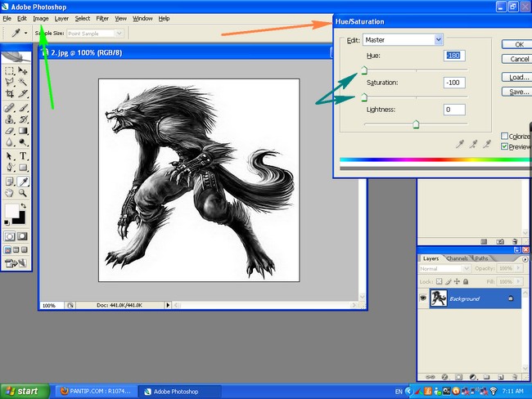532x399 pixels.
Task: Reset to default foreground and background colors
Action: tap(7, 222)
